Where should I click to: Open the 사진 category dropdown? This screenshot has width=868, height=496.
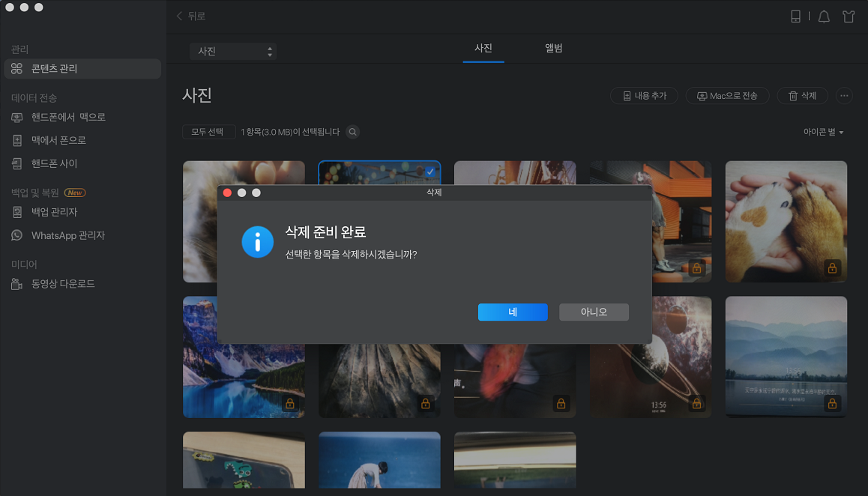[233, 52]
